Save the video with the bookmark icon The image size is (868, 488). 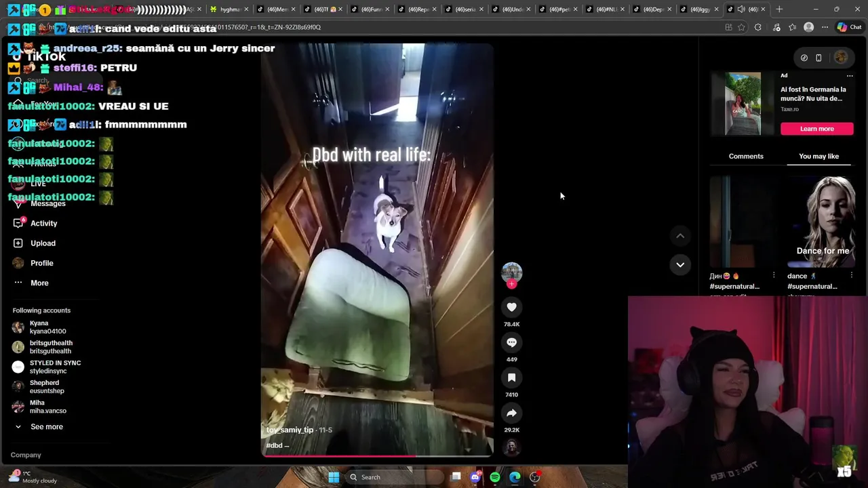(x=511, y=378)
